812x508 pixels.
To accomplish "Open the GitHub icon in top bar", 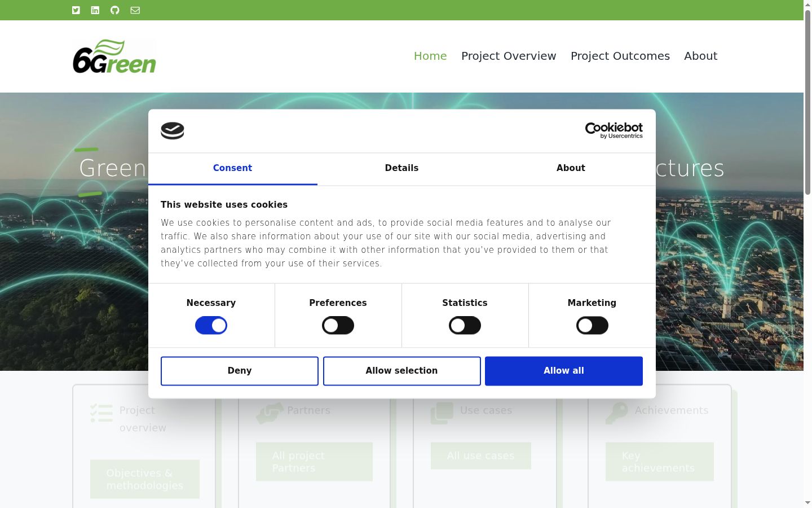I will tap(115, 10).
